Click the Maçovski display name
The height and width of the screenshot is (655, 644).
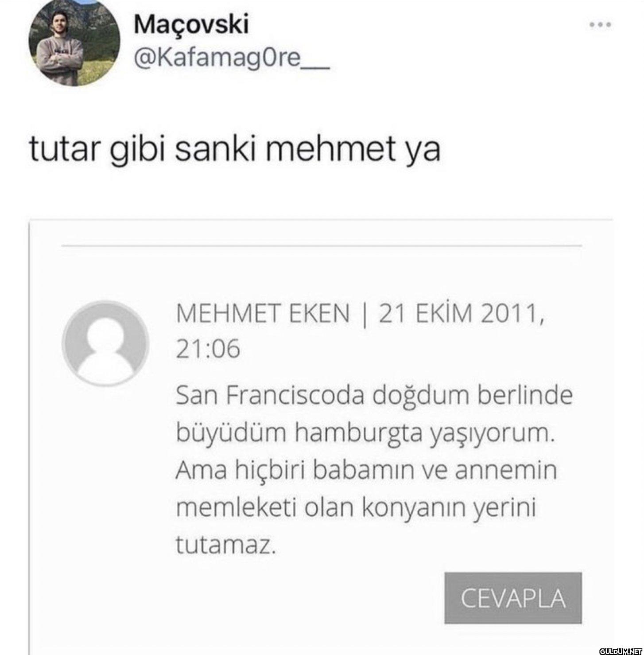pyautogui.click(x=191, y=24)
